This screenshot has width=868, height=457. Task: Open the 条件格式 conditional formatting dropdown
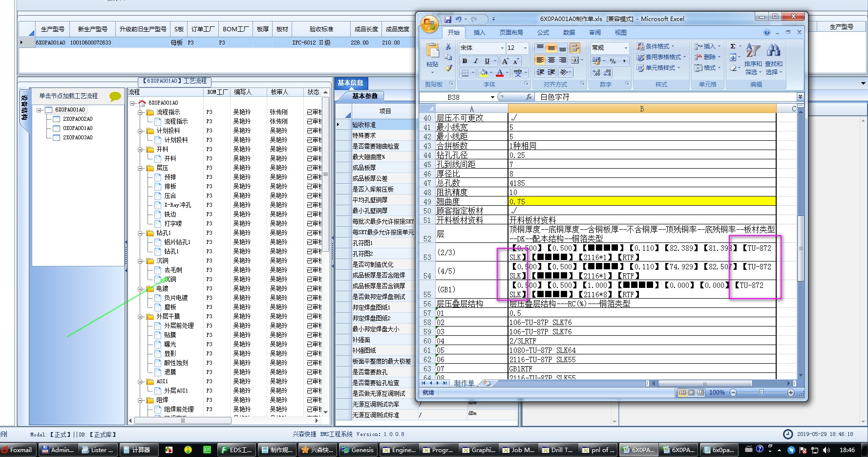pos(656,46)
